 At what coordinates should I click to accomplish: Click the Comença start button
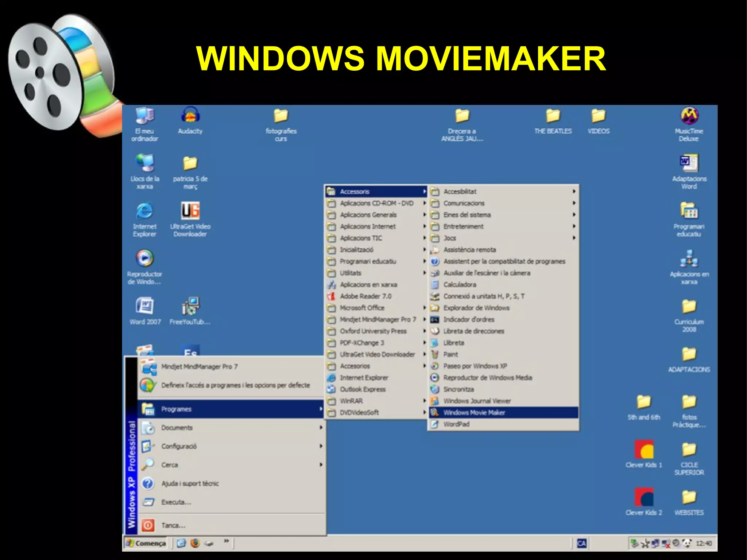[146, 543]
